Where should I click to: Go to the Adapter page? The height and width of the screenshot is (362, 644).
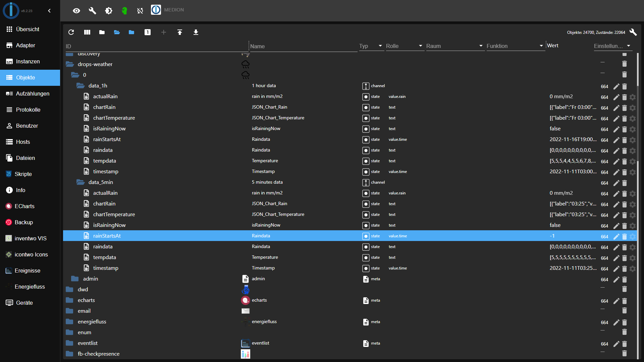(x=30, y=45)
